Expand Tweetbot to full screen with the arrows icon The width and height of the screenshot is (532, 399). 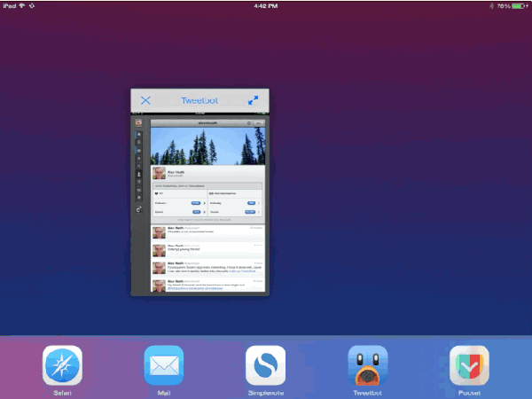(x=253, y=100)
